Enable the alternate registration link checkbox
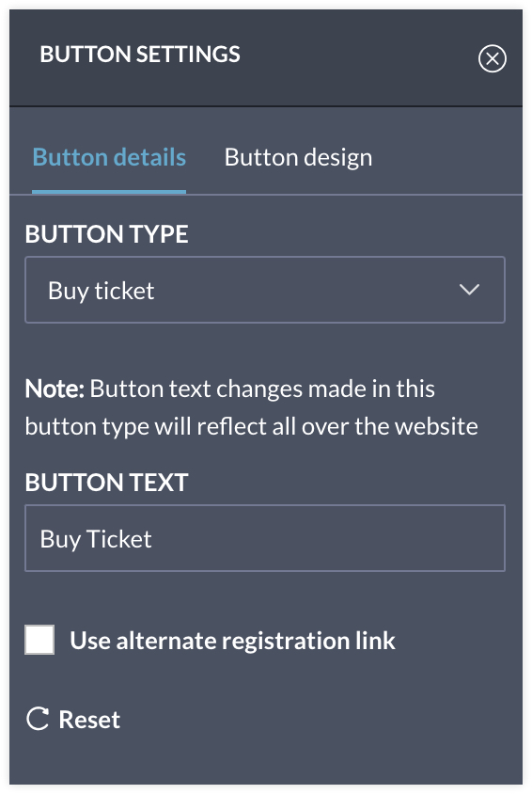Image resolution: width=532 pixels, height=794 pixels. pos(39,640)
